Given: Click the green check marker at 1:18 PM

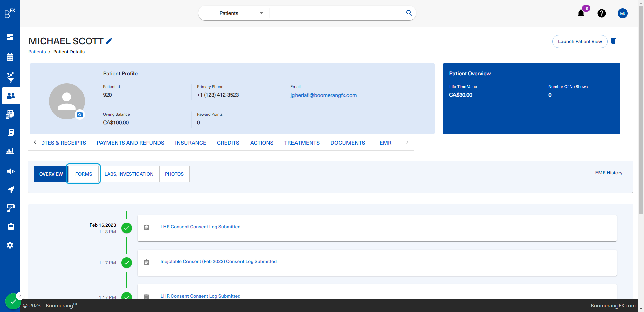Looking at the screenshot, I should (x=127, y=228).
